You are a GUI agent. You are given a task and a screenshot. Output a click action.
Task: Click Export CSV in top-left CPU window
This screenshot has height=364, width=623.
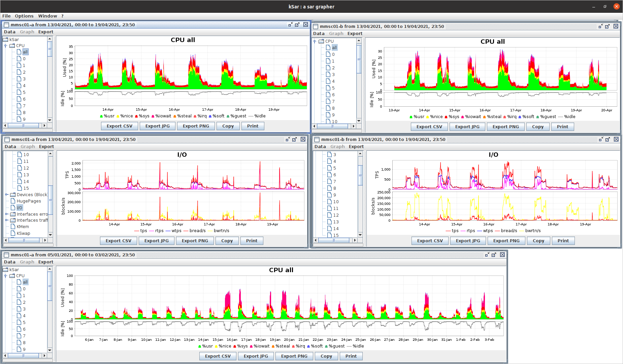pos(120,126)
